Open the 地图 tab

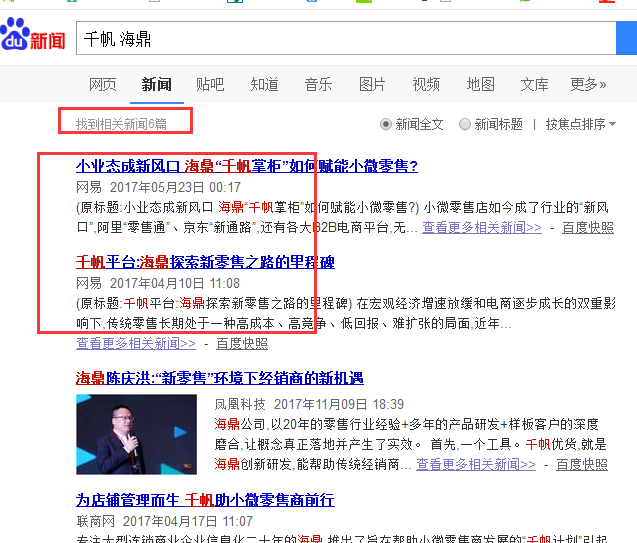pyautogui.click(x=480, y=84)
